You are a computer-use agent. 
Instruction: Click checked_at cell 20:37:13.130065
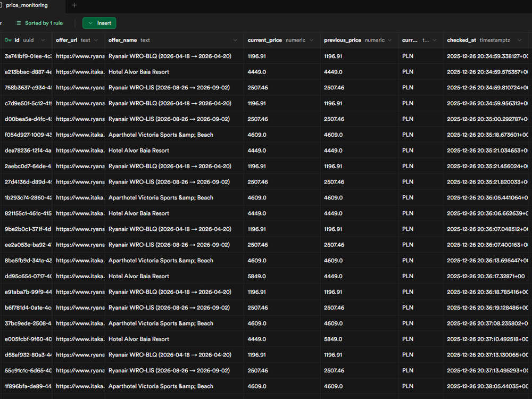[x=486, y=355]
